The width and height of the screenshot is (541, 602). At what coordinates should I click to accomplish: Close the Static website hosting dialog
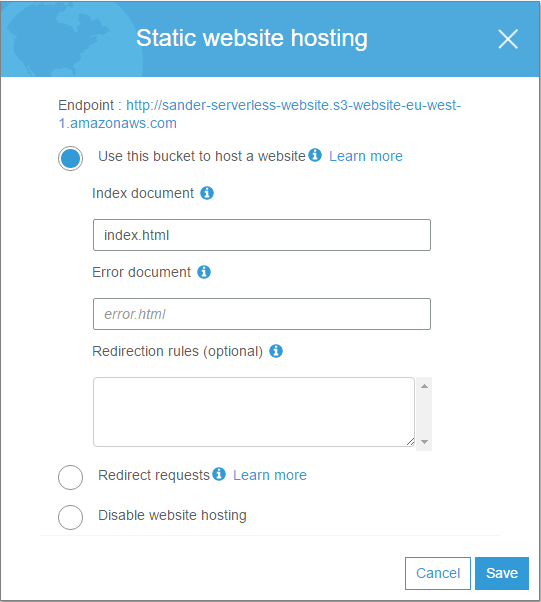click(x=508, y=39)
